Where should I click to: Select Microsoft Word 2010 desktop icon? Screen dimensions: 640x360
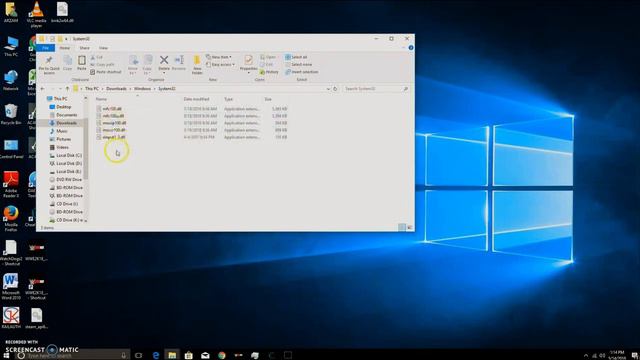pyautogui.click(x=11, y=287)
